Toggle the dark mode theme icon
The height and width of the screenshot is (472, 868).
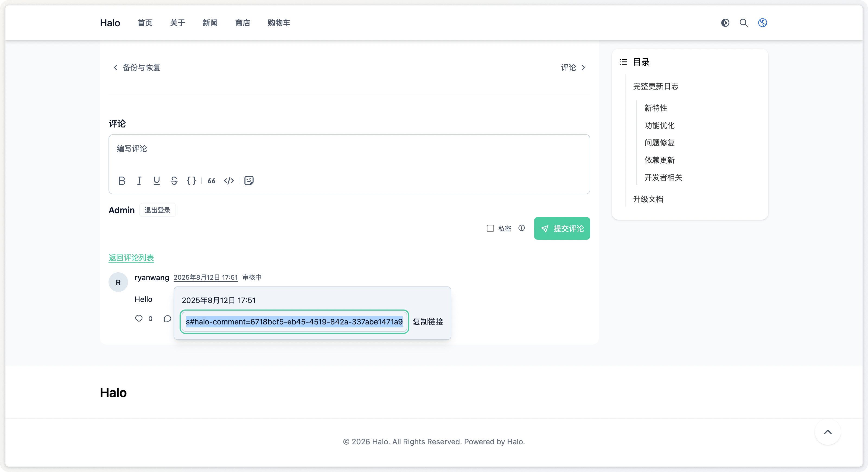click(725, 23)
